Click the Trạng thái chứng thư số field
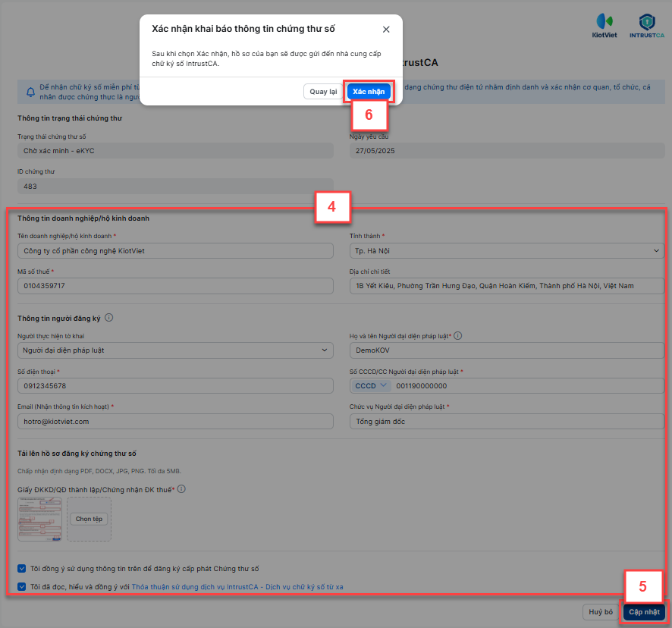 tap(175, 150)
